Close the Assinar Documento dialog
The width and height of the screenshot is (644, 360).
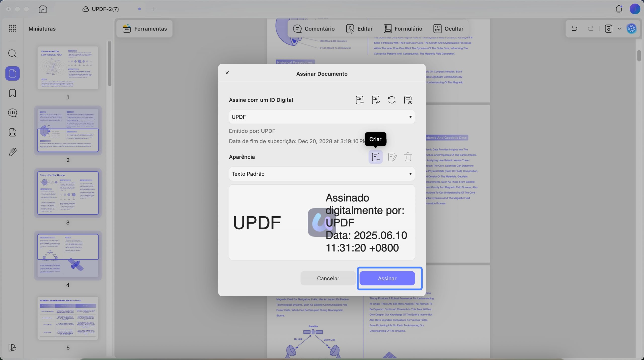pyautogui.click(x=227, y=73)
